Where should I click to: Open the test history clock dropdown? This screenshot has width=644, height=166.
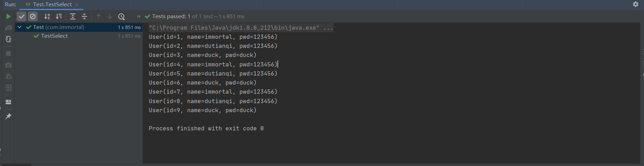click(121, 16)
